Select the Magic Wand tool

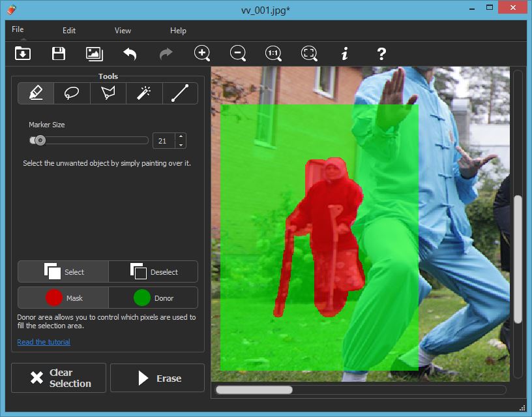(143, 93)
